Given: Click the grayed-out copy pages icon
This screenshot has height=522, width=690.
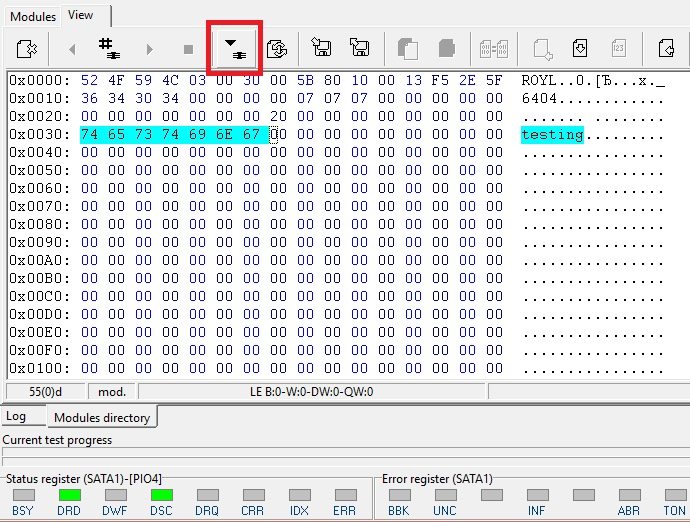Looking at the screenshot, I should [x=407, y=48].
